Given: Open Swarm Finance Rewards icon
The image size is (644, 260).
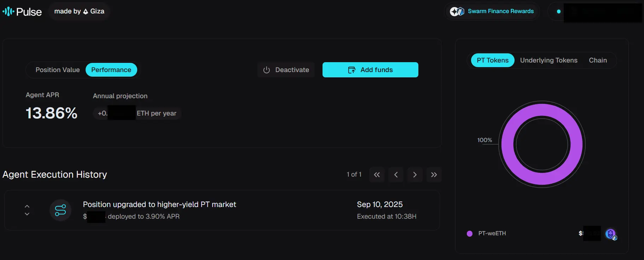Looking at the screenshot, I should [457, 11].
